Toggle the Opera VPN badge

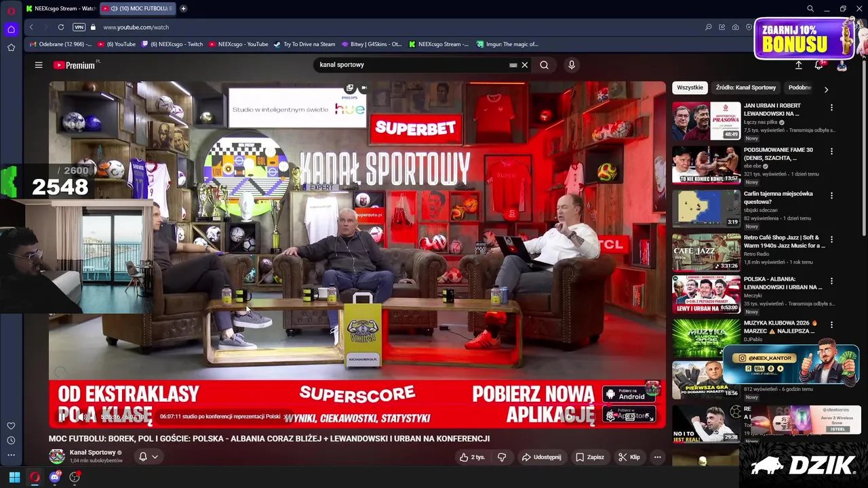79,27
